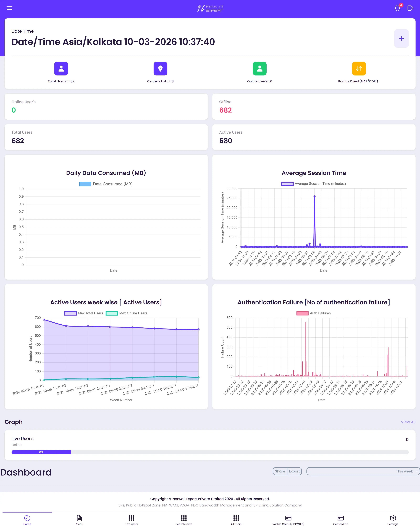Screen dimensions: 420x528
Task: Click the Export button
Action: click(x=294, y=471)
